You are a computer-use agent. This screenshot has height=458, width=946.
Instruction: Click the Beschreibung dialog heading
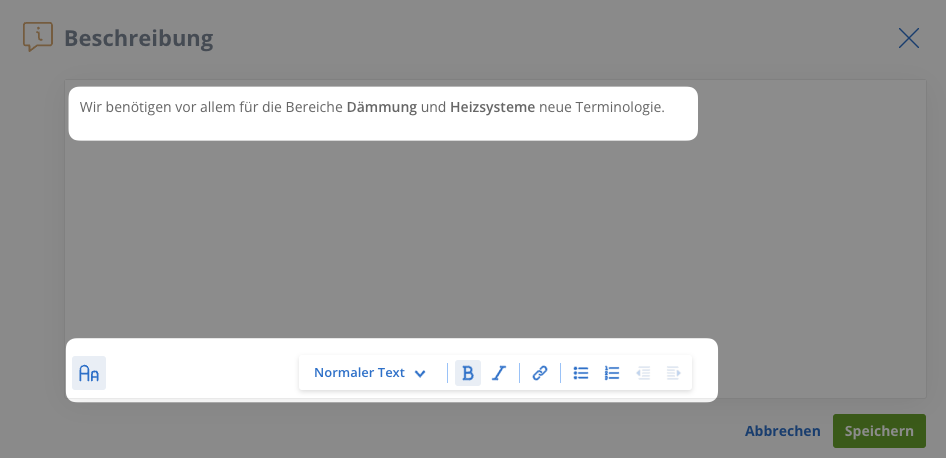click(139, 38)
